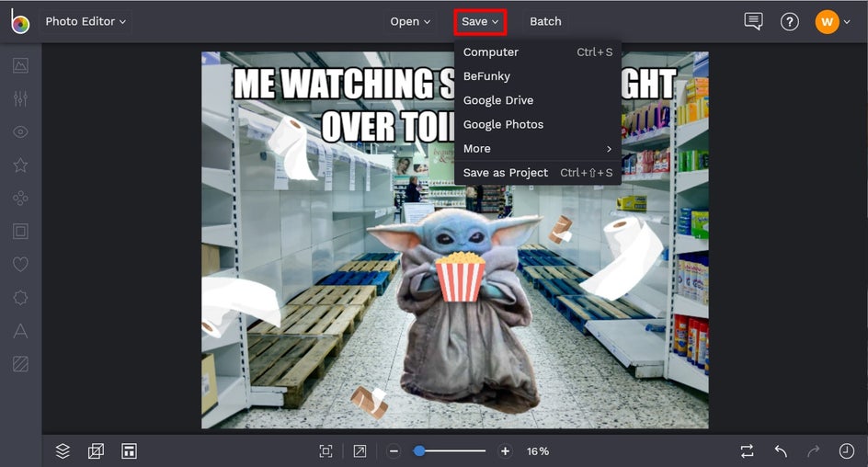Viewport: 868px width, 467px height.
Task: Open the Overlays tool
Action: (x=20, y=298)
